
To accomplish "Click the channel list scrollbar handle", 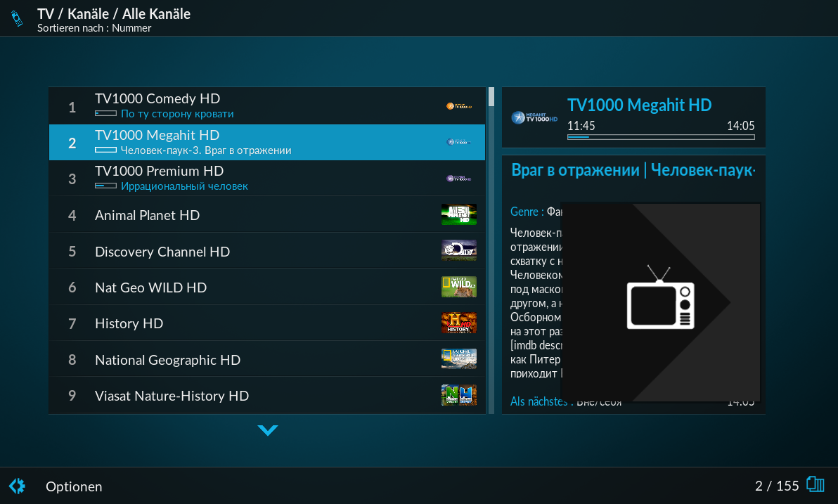I will coord(491,97).
